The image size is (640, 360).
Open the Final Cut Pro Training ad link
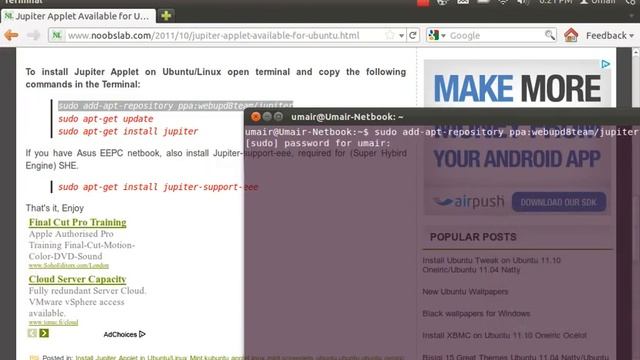[78, 222]
